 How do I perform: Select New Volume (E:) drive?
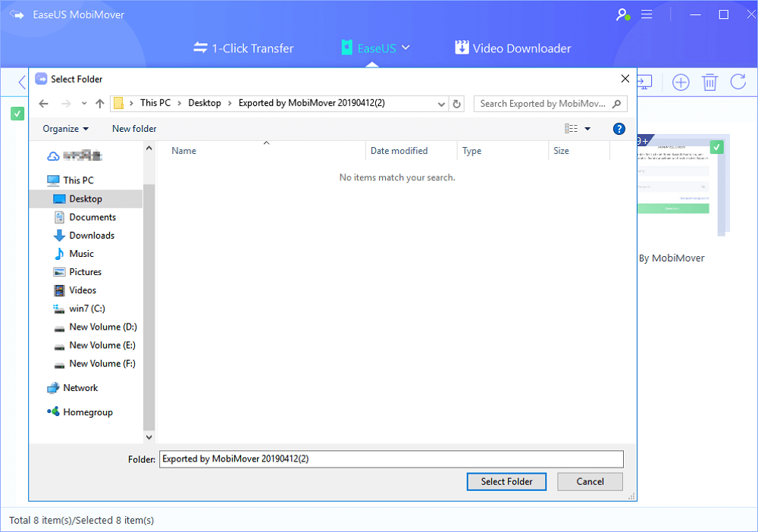(94, 346)
